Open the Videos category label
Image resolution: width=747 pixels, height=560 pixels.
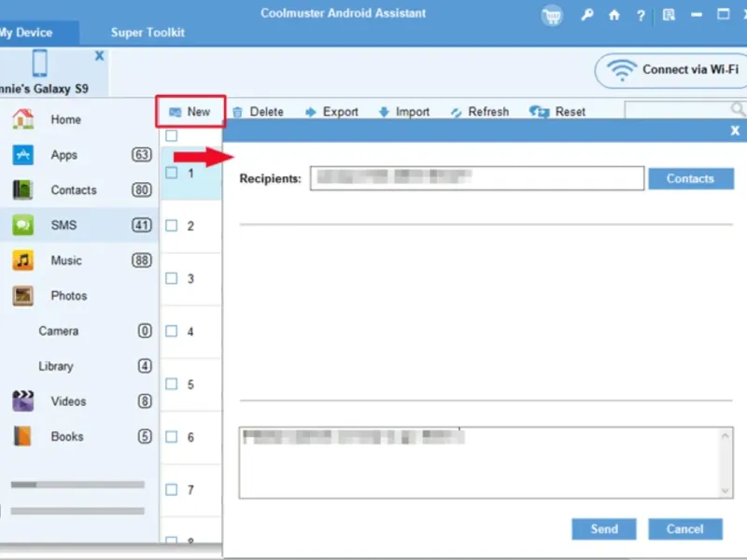68,401
